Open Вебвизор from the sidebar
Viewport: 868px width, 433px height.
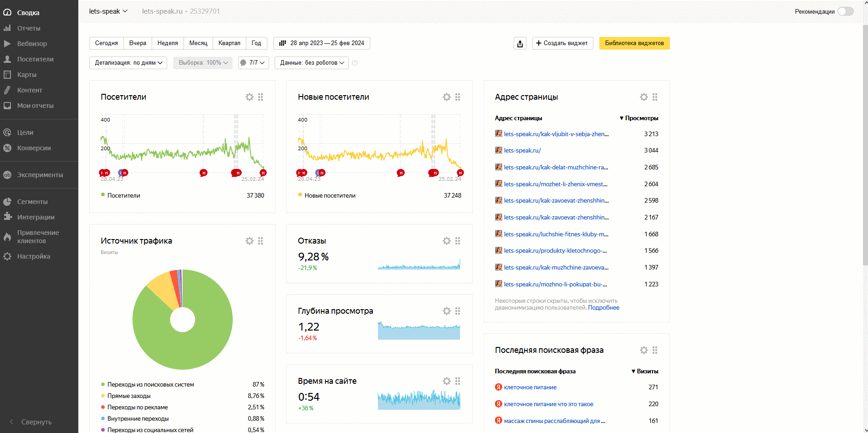(x=32, y=44)
